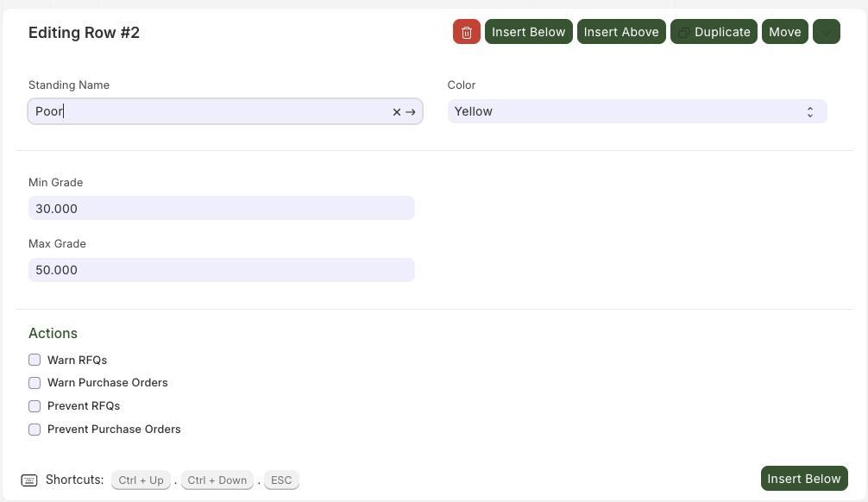
Task: Clear Standing Name with the X icon
Action: point(396,112)
